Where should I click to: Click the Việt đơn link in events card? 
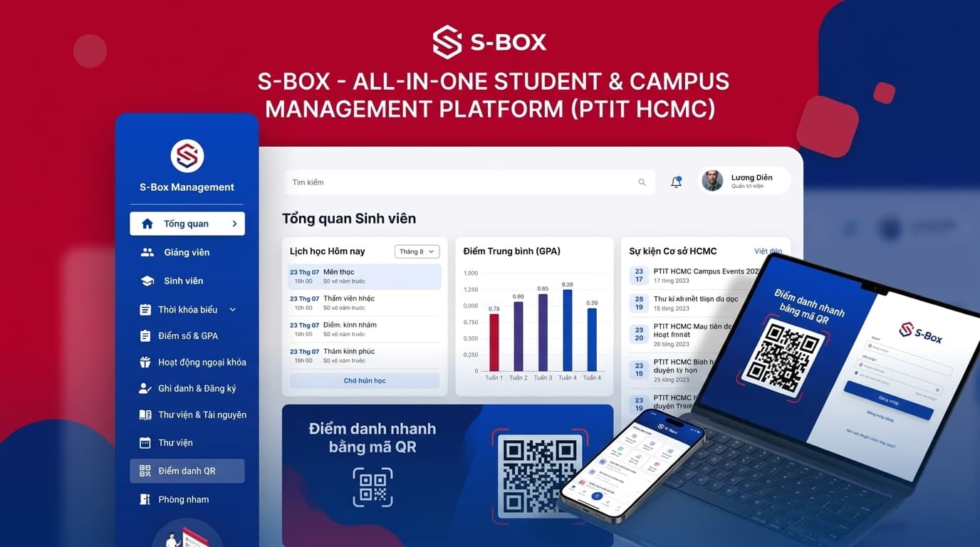tap(768, 251)
